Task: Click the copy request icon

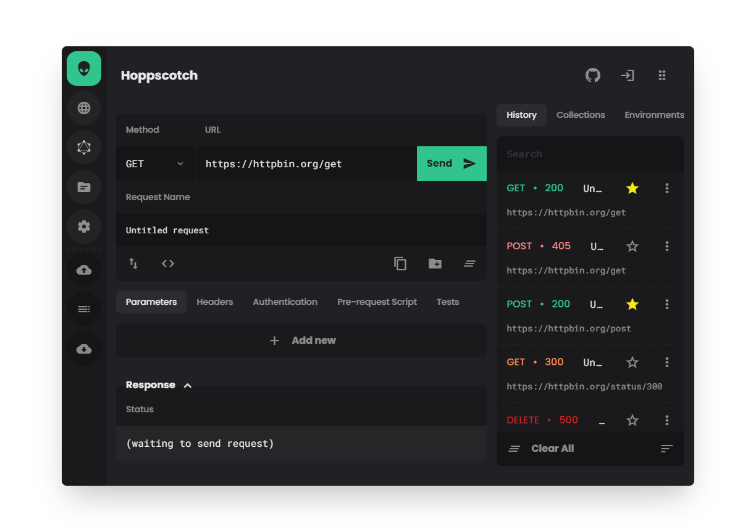Action: [x=400, y=264]
